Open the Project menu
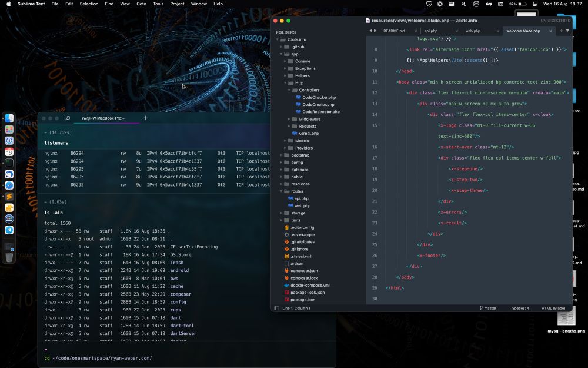Viewport: 588px width, 368px height. (177, 4)
